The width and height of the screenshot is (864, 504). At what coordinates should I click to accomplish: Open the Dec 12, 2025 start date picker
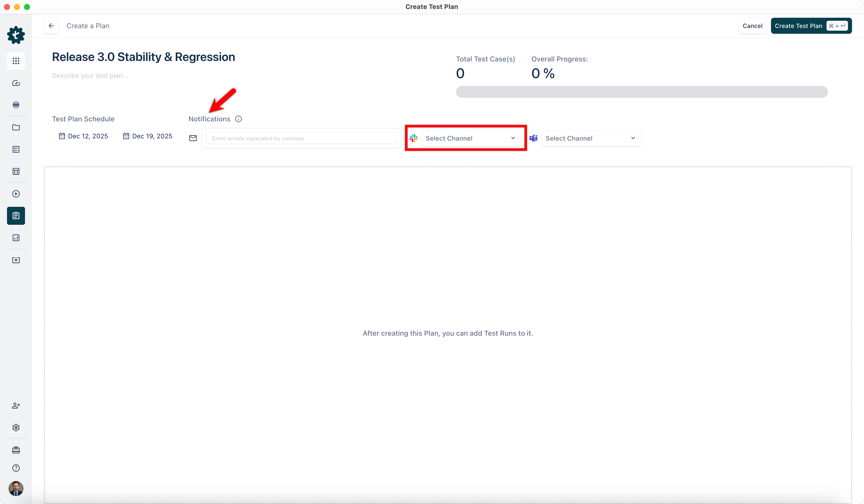[x=83, y=136]
